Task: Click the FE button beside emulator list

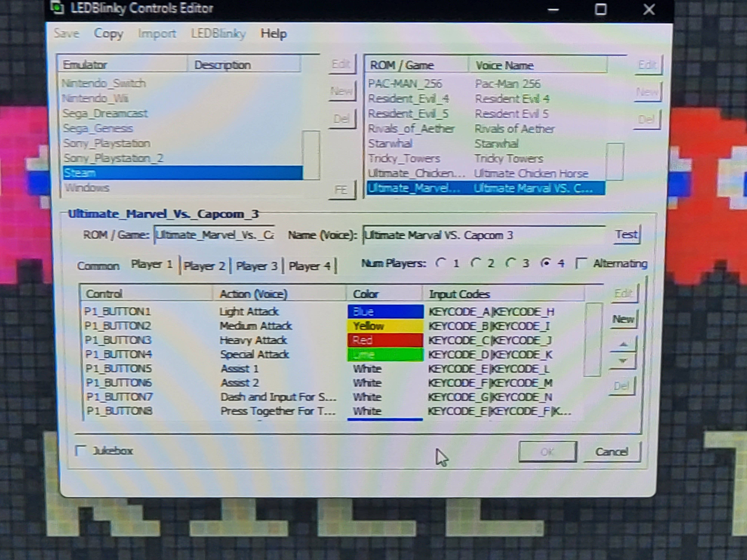Action: pos(342,190)
